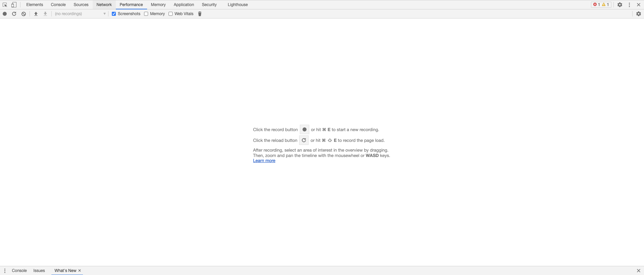Click the collect garbage trash icon
This screenshot has height=275, width=644.
(200, 14)
